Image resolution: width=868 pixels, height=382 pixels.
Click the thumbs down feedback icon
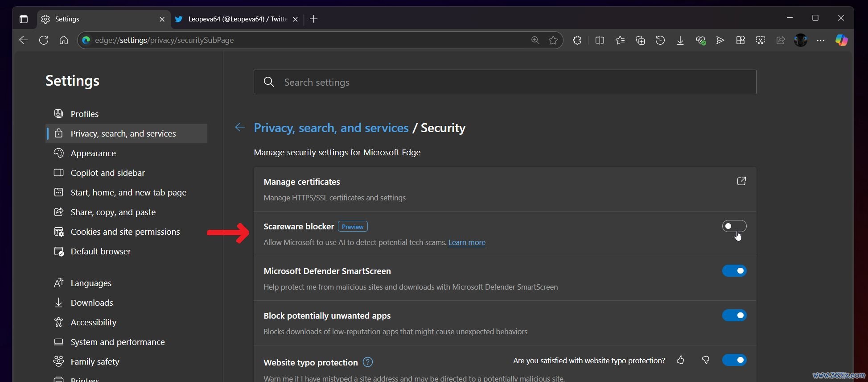pos(705,360)
